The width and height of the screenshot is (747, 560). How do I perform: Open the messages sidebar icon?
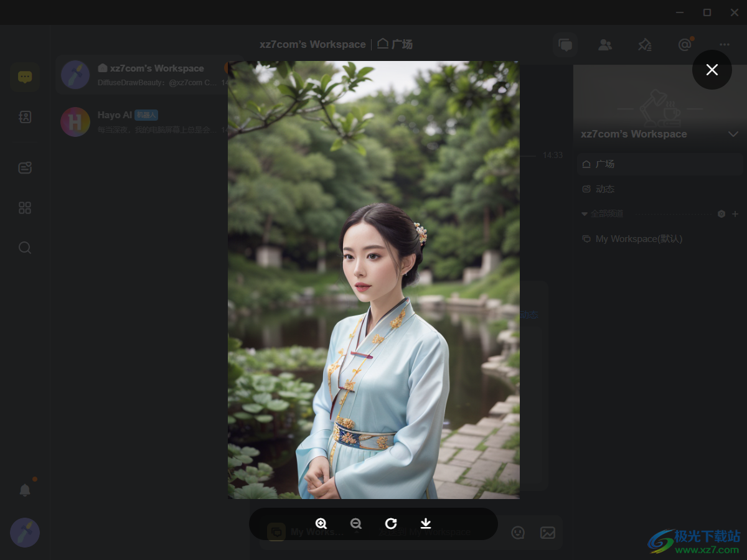click(x=25, y=77)
